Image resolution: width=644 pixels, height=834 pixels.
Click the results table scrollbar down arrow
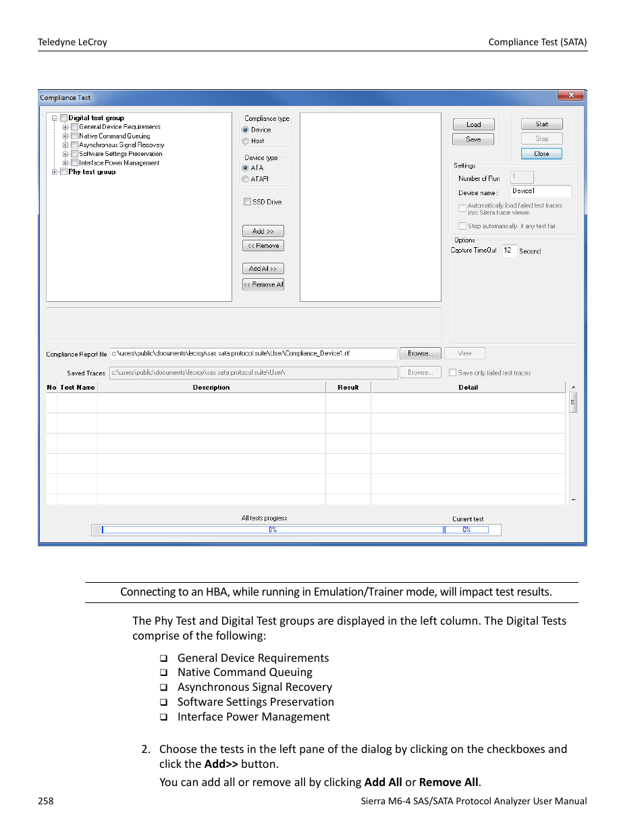(x=573, y=500)
